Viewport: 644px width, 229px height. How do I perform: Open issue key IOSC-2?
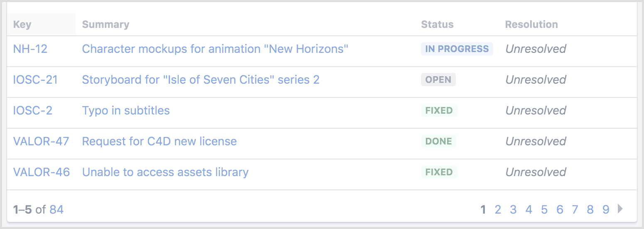[x=33, y=111]
